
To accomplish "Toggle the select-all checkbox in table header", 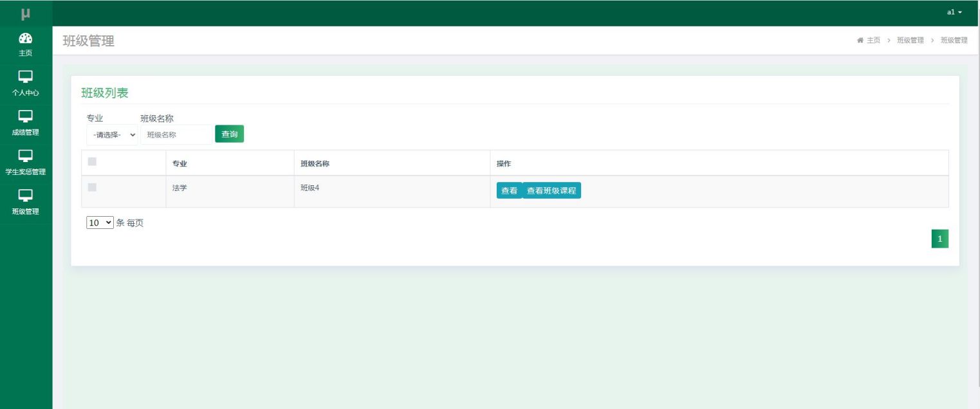I will point(92,161).
